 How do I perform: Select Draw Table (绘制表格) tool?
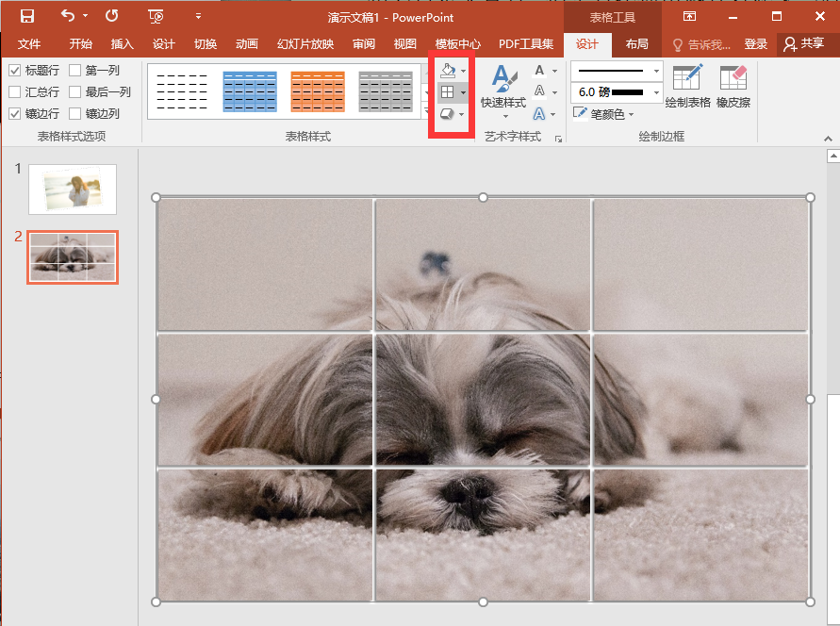point(687,86)
